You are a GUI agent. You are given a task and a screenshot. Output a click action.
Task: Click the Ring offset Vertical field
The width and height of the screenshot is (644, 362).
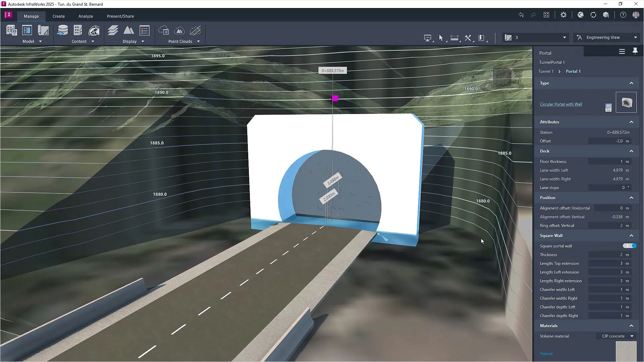tap(610, 226)
